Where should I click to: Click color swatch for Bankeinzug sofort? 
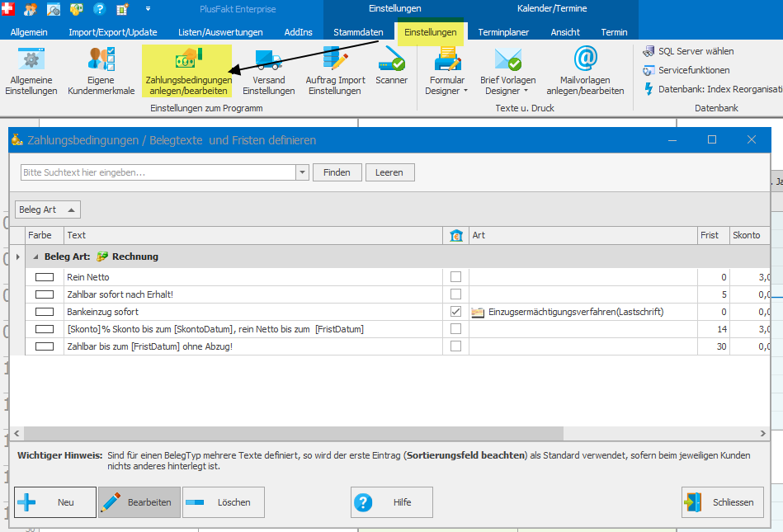45,312
